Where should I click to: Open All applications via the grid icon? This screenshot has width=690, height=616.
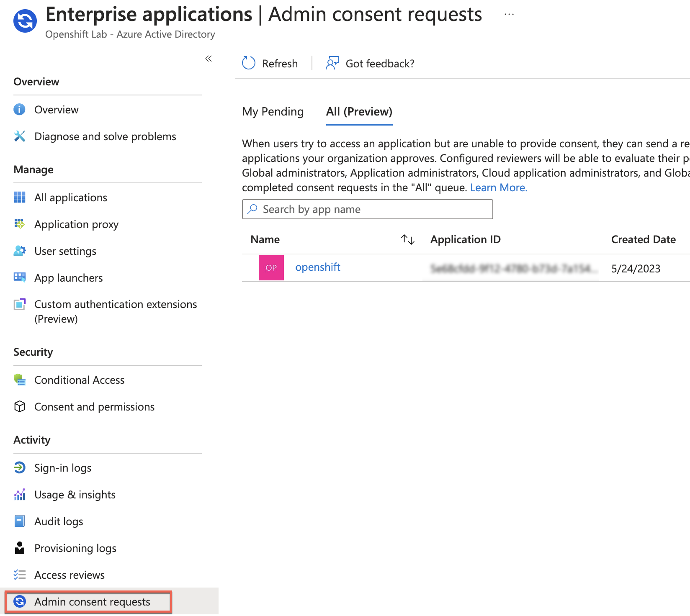[19, 197]
